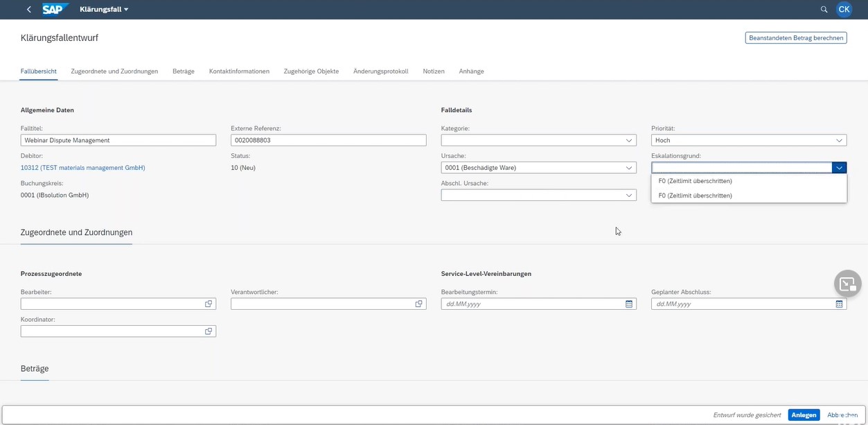Open the Ursache selection list
The width and height of the screenshot is (868, 425).
pyautogui.click(x=629, y=167)
